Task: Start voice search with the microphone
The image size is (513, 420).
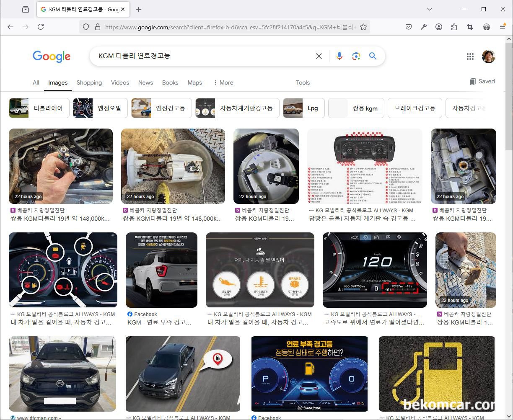Action: [x=339, y=56]
